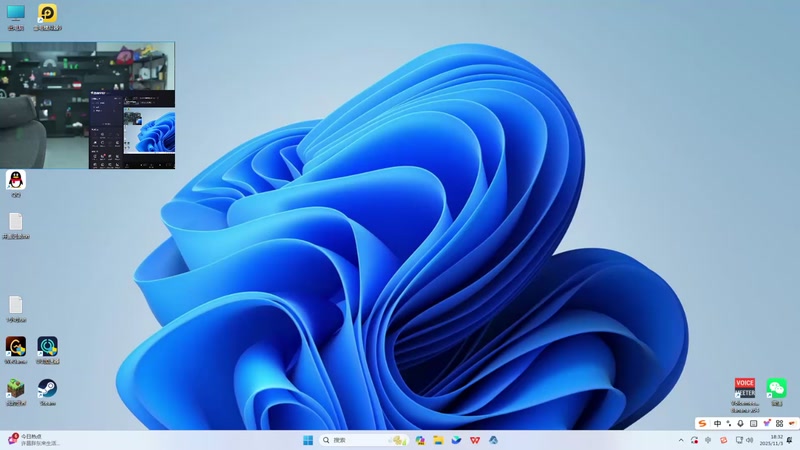This screenshot has width=800, height=450.
Task: Click the Sogou S logo on IME bar
Action: (x=703, y=423)
